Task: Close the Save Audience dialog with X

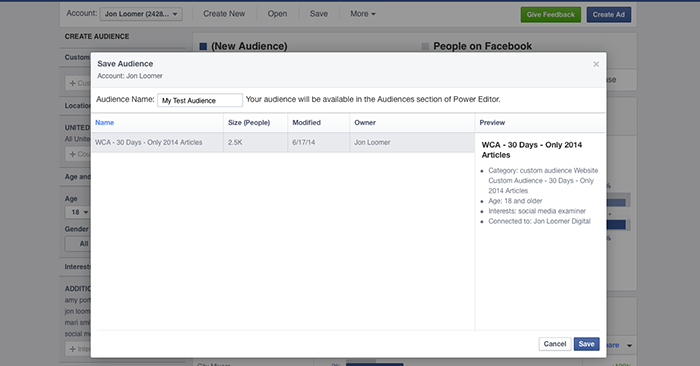Action: [x=596, y=64]
